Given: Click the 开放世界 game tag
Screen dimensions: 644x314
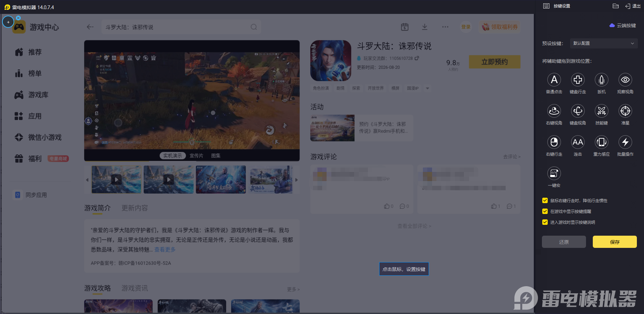Looking at the screenshot, I should pyautogui.click(x=376, y=88).
